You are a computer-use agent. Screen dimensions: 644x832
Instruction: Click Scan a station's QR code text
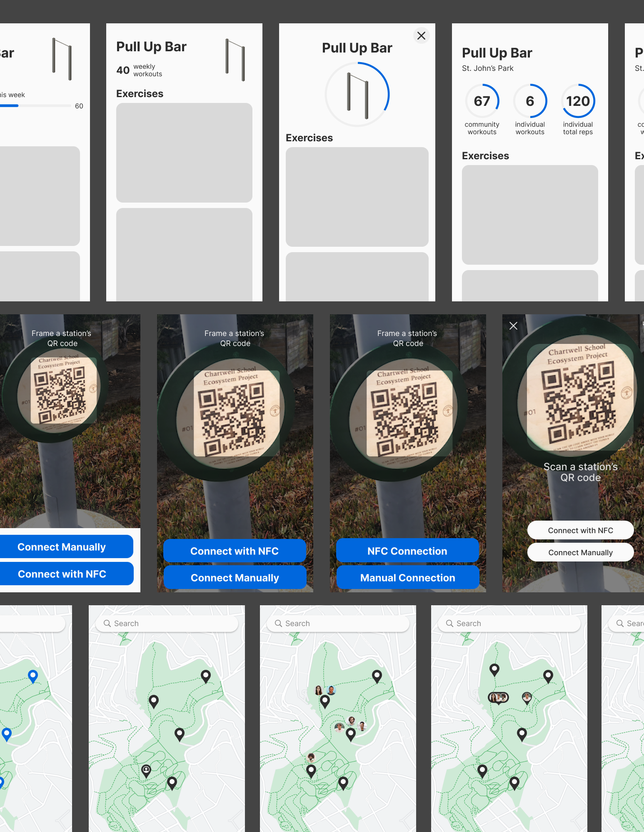pos(580,472)
